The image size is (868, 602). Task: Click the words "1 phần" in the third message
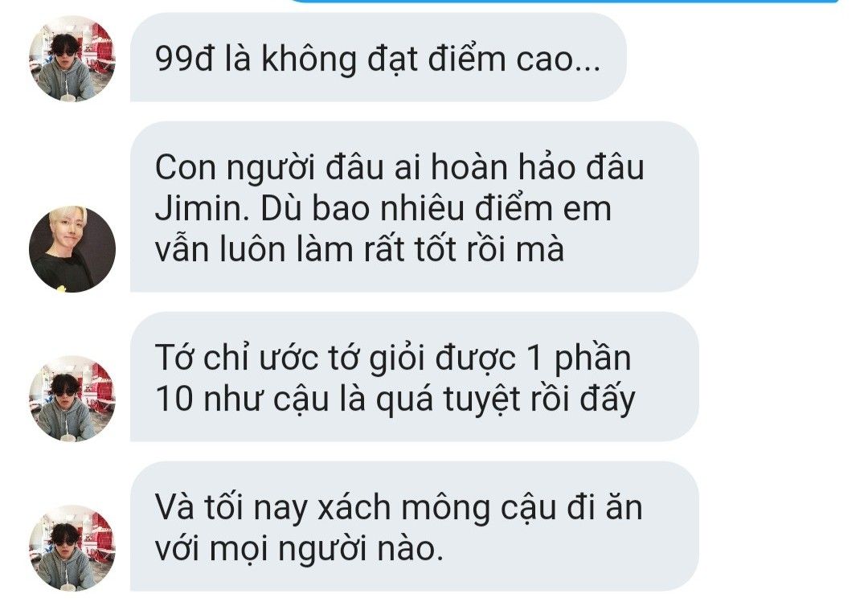[x=579, y=358]
